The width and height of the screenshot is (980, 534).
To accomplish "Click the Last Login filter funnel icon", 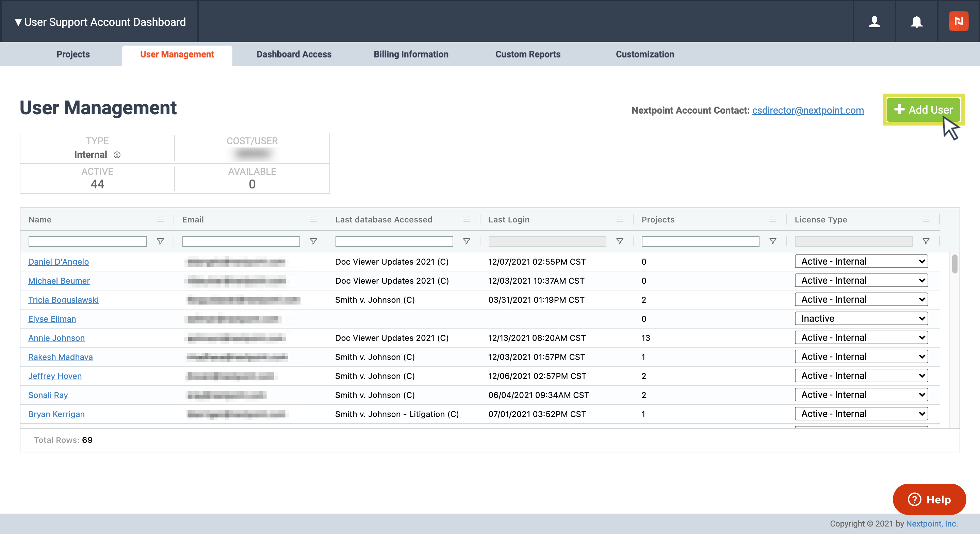I will click(620, 241).
